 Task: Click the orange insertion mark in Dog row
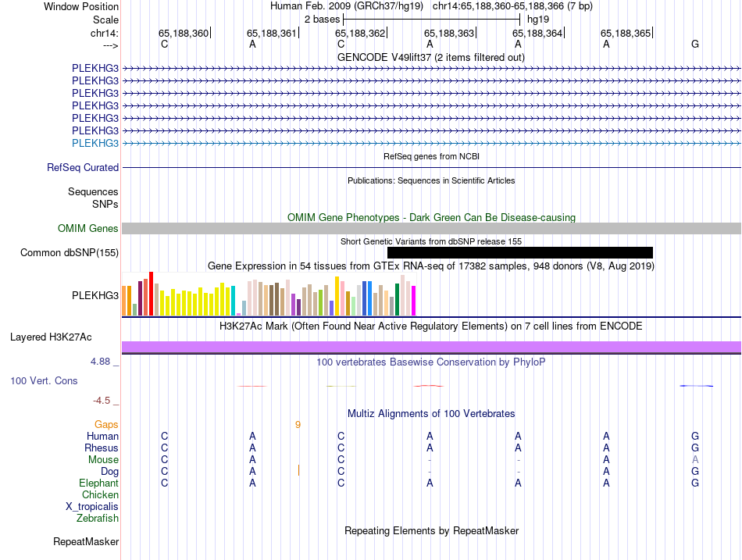298,470
